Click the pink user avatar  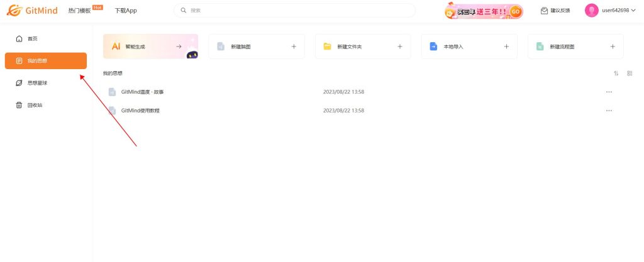pyautogui.click(x=591, y=10)
